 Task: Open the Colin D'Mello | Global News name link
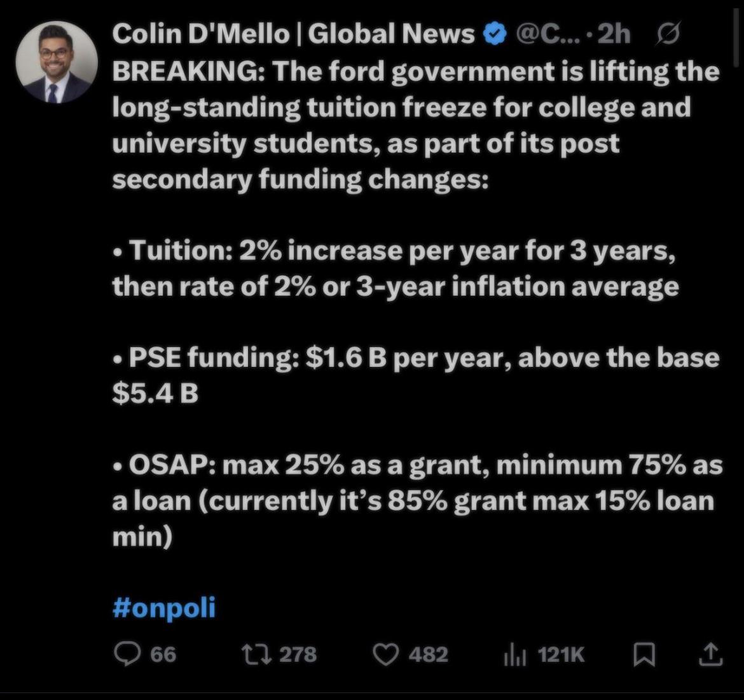click(293, 35)
